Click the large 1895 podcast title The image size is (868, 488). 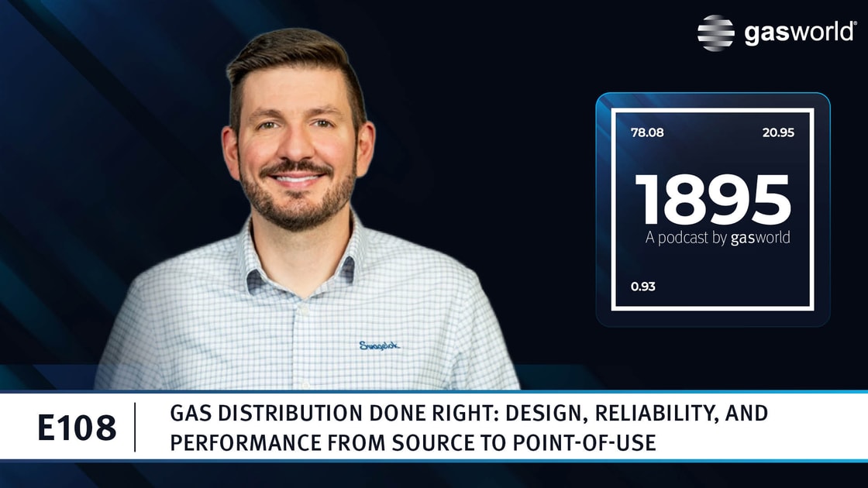click(x=714, y=200)
